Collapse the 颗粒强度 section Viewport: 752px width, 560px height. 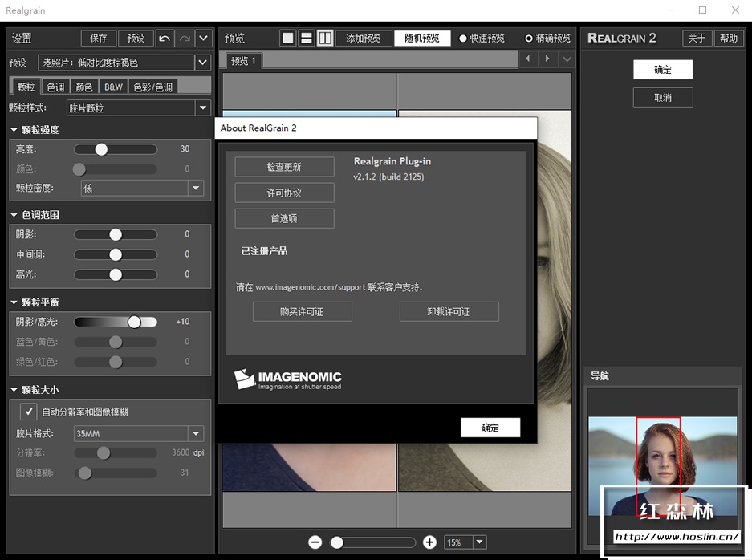click(14, 130)
